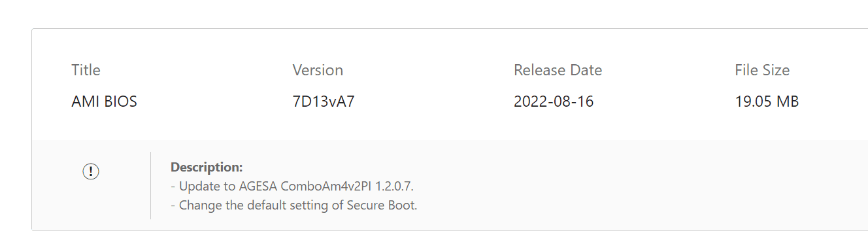
Task: Click the 7D13vA7 version number
Action: [324, 101]
